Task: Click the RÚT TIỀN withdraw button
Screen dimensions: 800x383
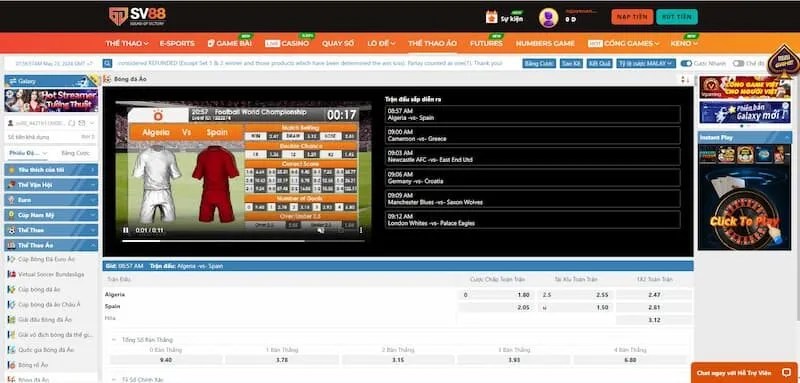Action: [x=677, y=17]
